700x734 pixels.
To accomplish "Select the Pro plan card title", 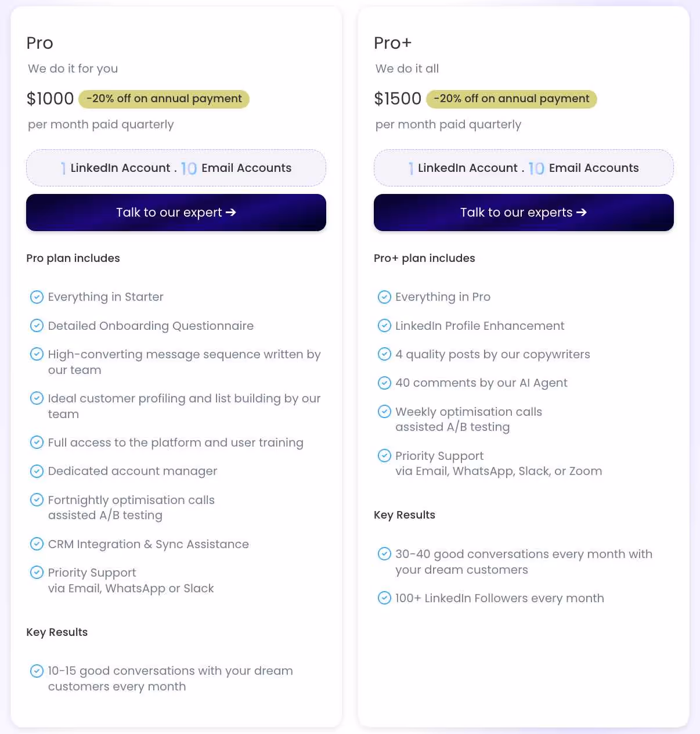I will pos(39,42).
